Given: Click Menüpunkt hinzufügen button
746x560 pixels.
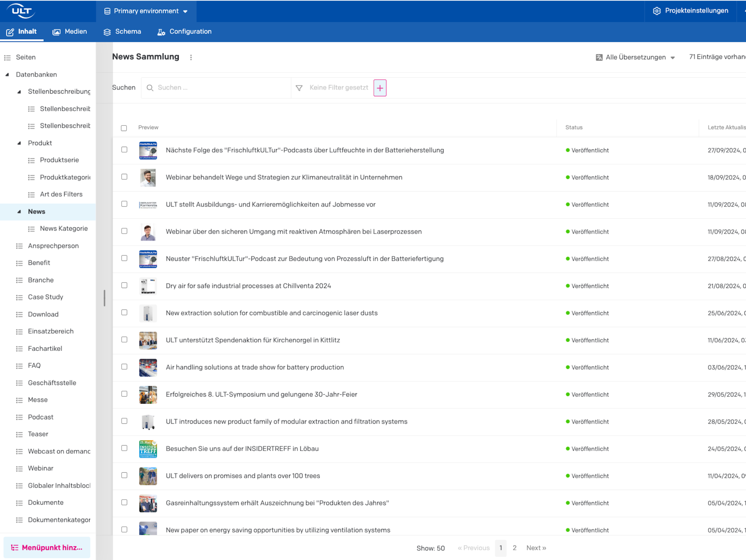Looking at the screenshot, I should [47, 547].
